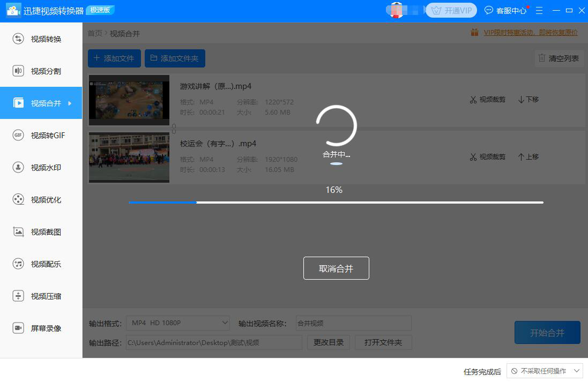Click 视频裁剪 scissors for 校运会 video
The image size is (588, 382).
[x=488, y=156]
